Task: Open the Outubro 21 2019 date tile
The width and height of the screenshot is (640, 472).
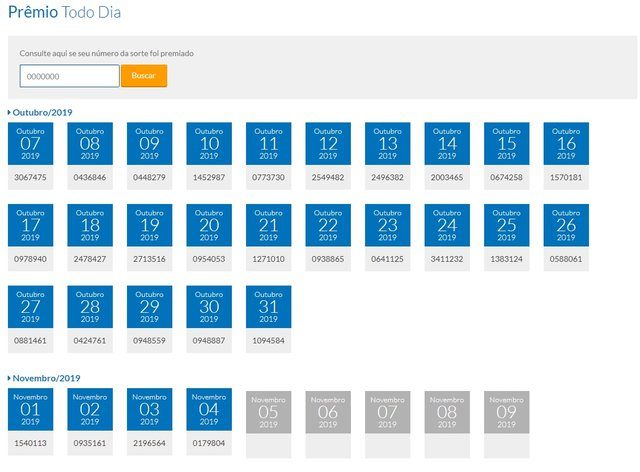Action: 268,226
